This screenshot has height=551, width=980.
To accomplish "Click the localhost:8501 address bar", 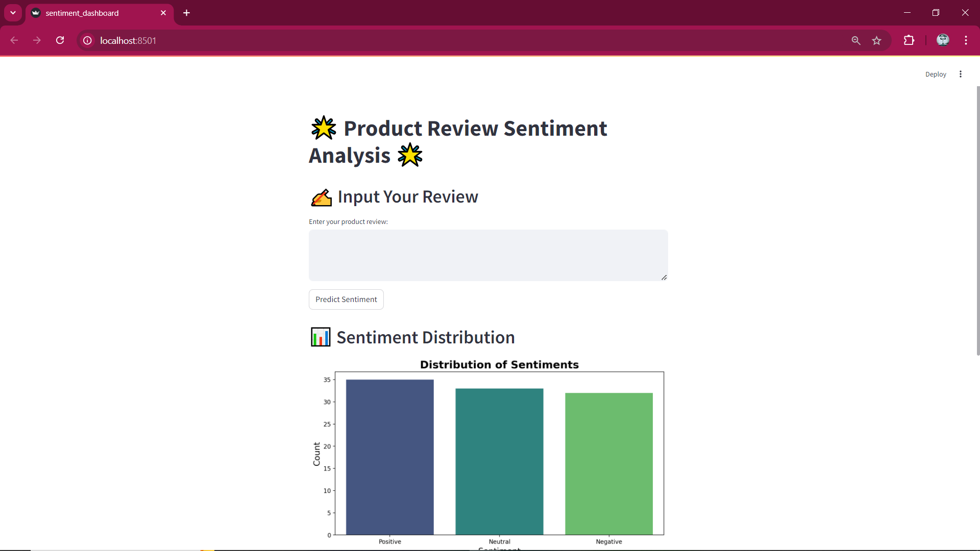I will [x=459, y=40].
